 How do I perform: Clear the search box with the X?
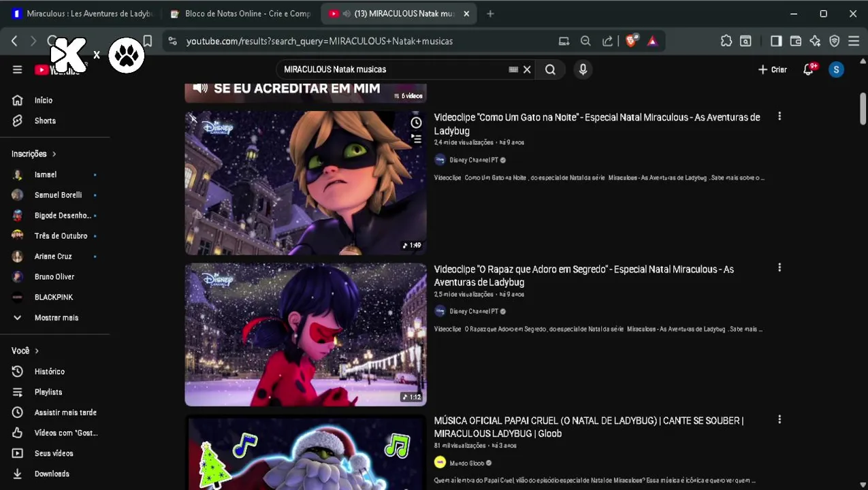(527, 69)
